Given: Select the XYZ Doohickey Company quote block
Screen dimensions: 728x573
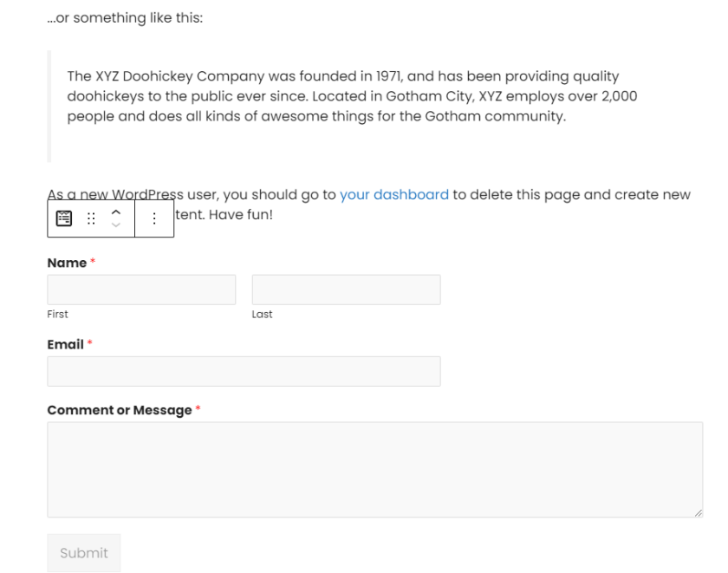Looking at the screenshot, I should tap(352, 106).
